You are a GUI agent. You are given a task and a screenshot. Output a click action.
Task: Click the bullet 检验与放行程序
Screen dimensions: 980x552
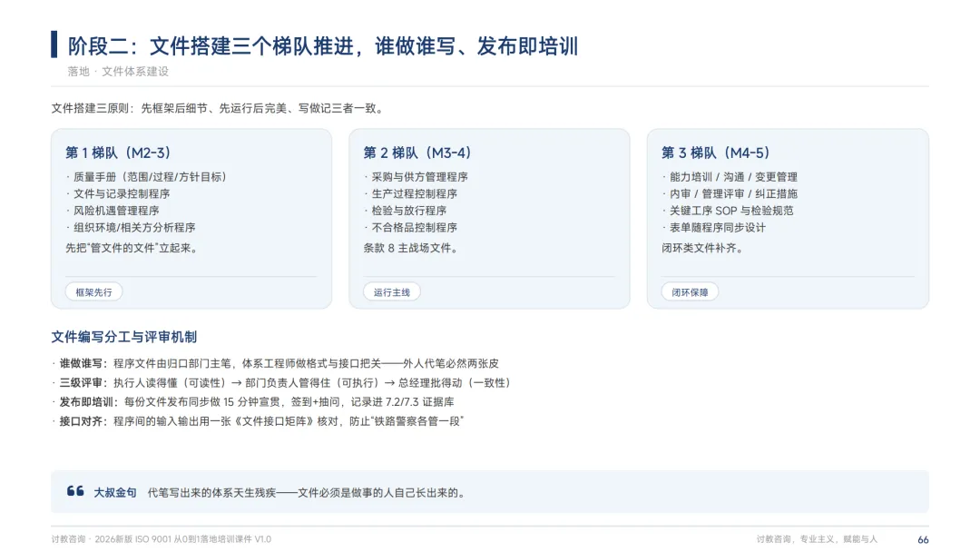click(x=405, y=211)
